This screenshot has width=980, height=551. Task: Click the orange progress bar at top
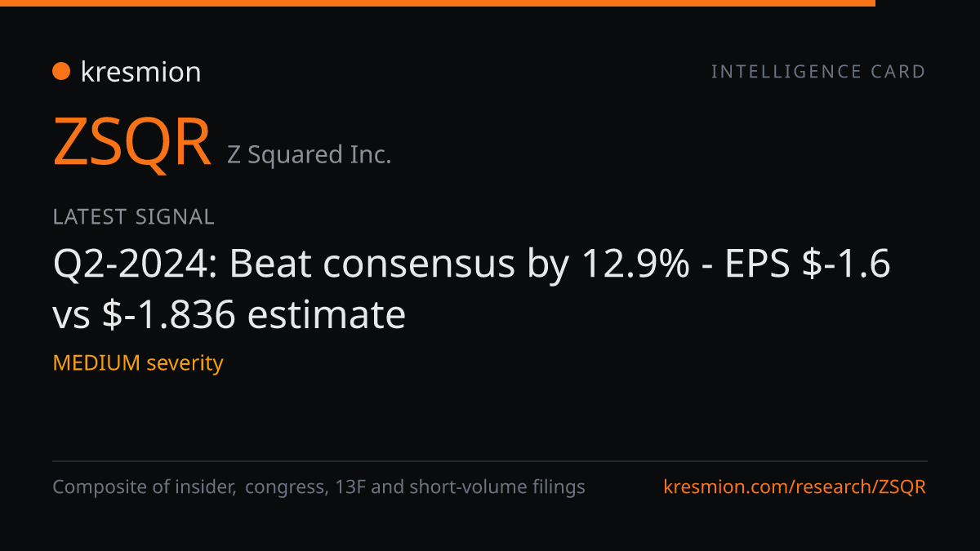pyautogui.click(x=438, y=3)
